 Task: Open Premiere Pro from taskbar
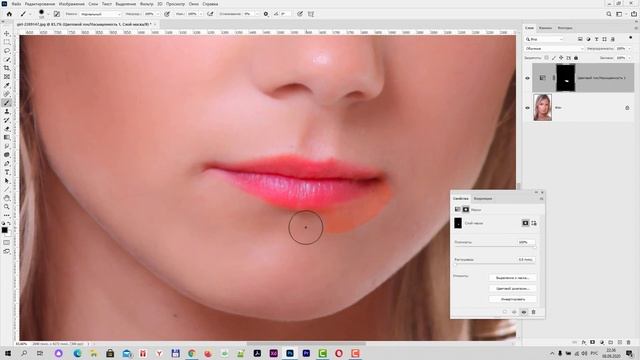[306, 353]
